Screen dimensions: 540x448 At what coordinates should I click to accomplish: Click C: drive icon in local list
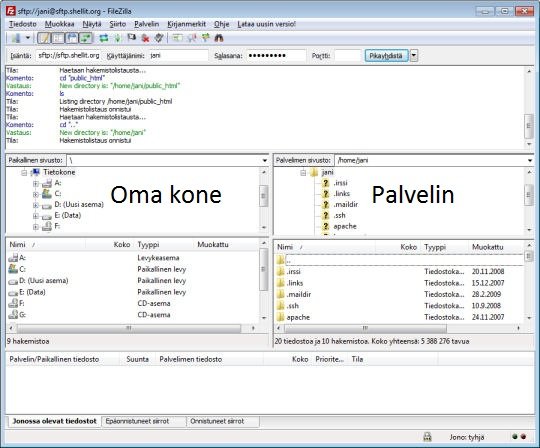click(x=13, y=269)
